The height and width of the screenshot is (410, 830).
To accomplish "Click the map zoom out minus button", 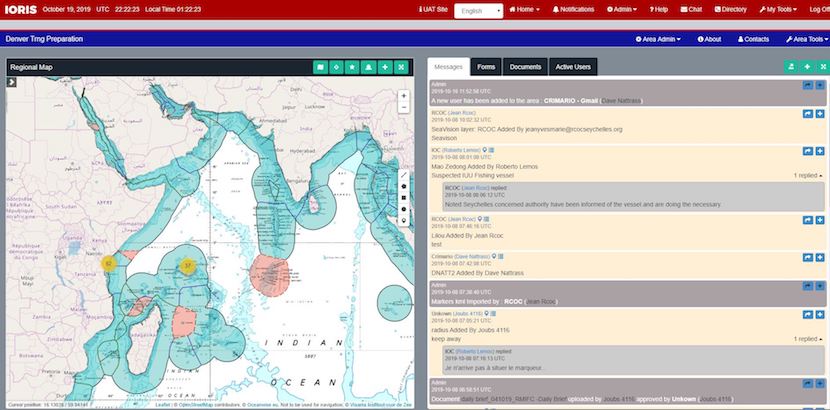I will coord(403,108).
